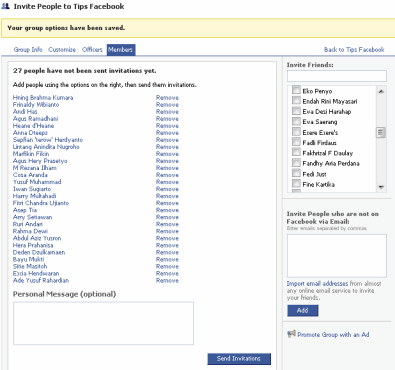Screen dimensions: 395x370
Task: Remove M Rezana Ilham from list
Action: (167, 168)
